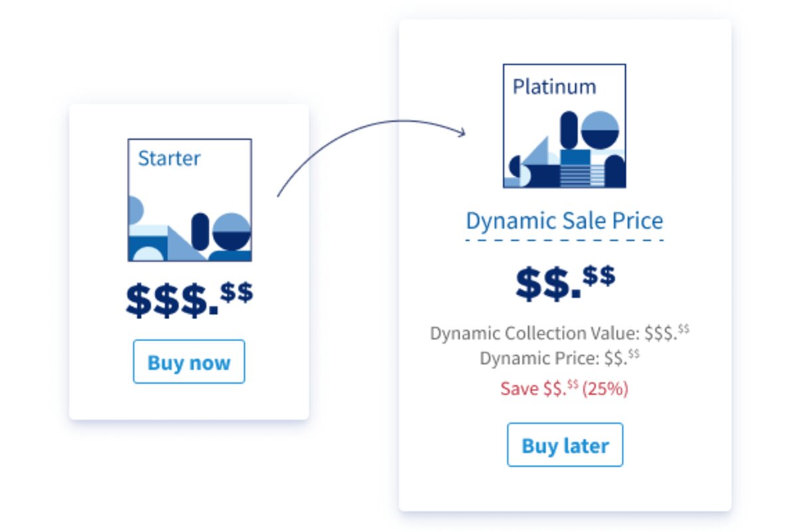The width and height of the screenshot is (798, 532).
Task: Select the Dynamic Sale Price heading
Action: tap(565, 220)
